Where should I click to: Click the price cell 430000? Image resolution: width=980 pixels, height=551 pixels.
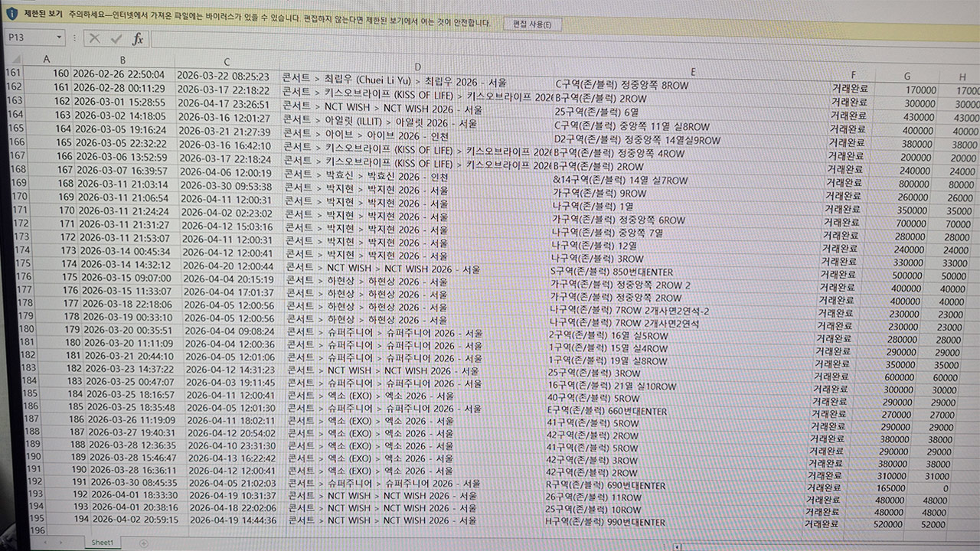(918, 116)
